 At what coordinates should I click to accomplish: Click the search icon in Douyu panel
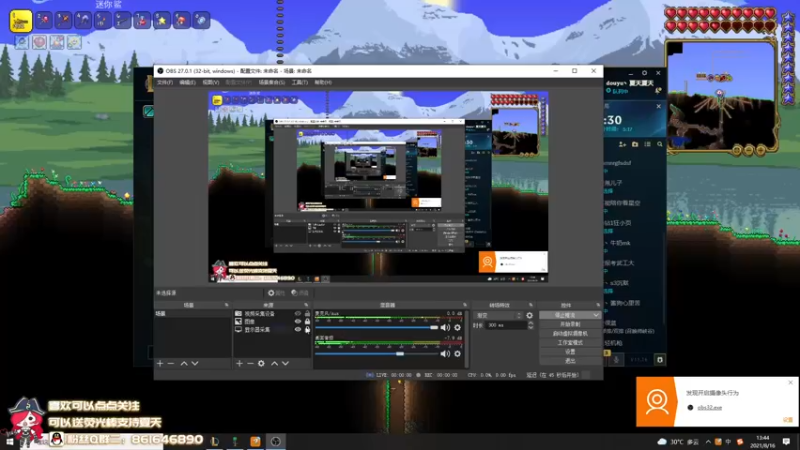[x=660, y=144]
